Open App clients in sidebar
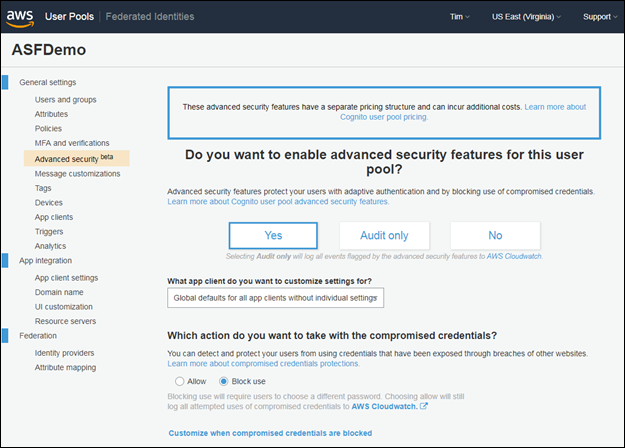The height and width of the screenshot is (448, 625). click(54, 217)
